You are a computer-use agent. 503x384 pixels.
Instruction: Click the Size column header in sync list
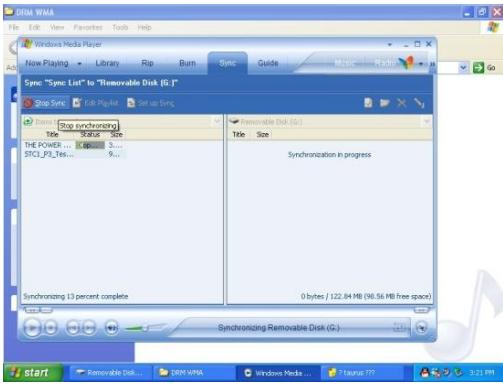(116, 134)
